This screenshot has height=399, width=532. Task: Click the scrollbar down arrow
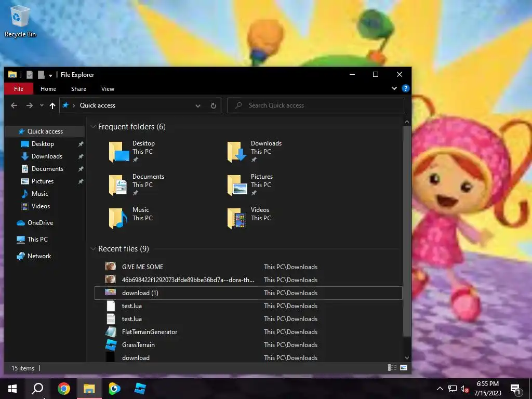click(407, 358)
